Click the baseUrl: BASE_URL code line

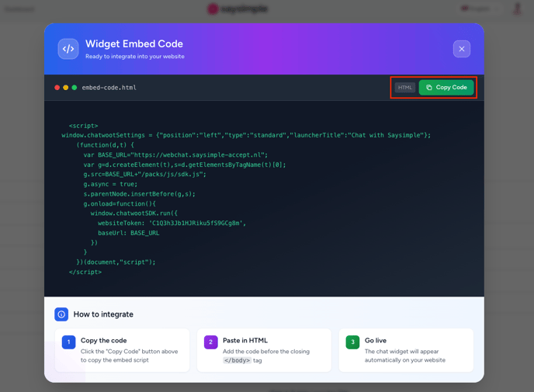pyautogui.click(x=128, y=233)
